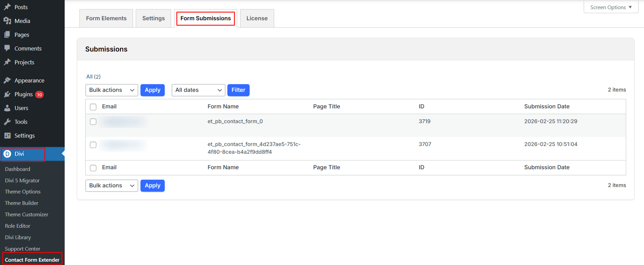Open the top Bulk actions dropdown

[x=111, y=90]
